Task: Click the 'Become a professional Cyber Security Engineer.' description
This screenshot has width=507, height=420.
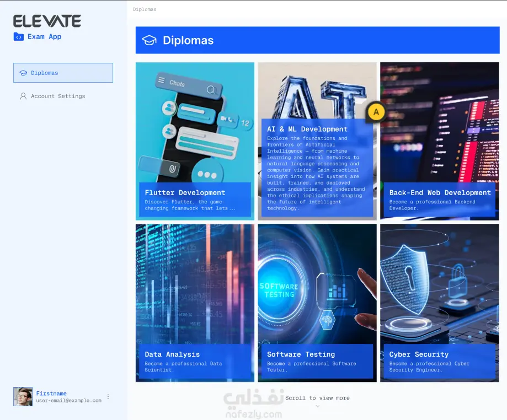Action: point(429,367)
